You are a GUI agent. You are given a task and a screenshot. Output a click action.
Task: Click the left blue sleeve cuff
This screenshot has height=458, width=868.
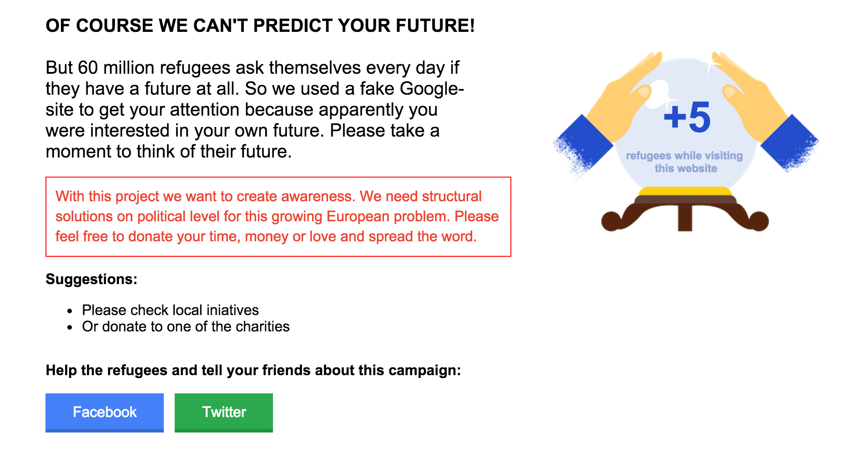pos(582,143)
